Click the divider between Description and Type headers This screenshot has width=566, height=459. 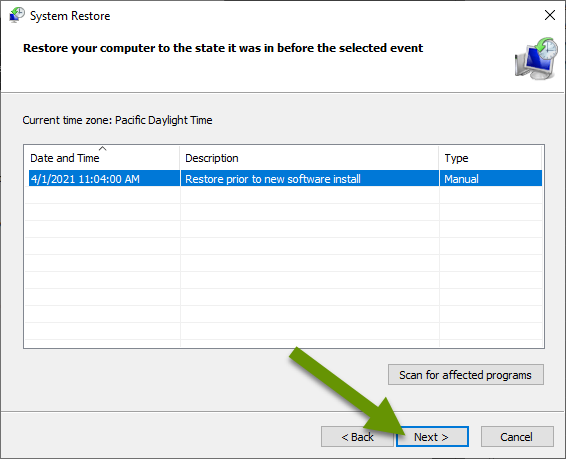pos(439,158)
